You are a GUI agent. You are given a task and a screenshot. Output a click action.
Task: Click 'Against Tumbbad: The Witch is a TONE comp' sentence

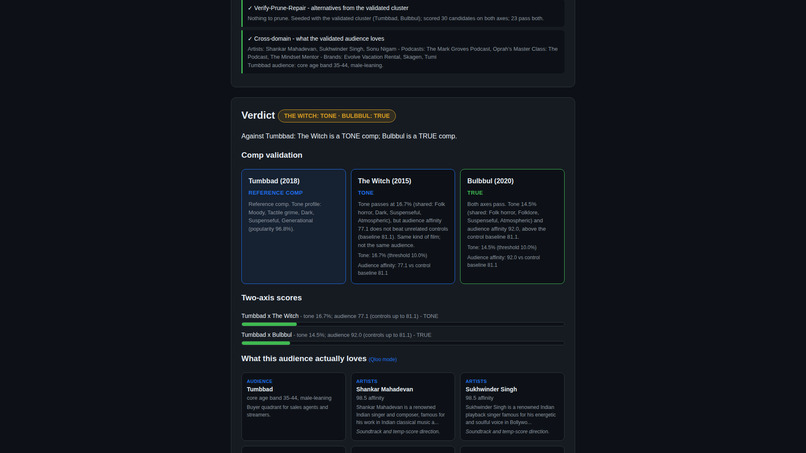click(349, 136)
